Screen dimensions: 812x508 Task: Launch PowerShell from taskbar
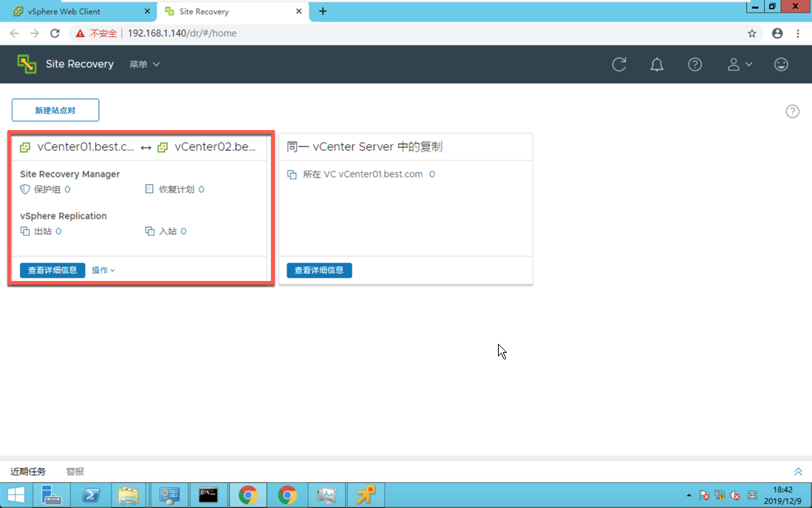tap(91, 495)
